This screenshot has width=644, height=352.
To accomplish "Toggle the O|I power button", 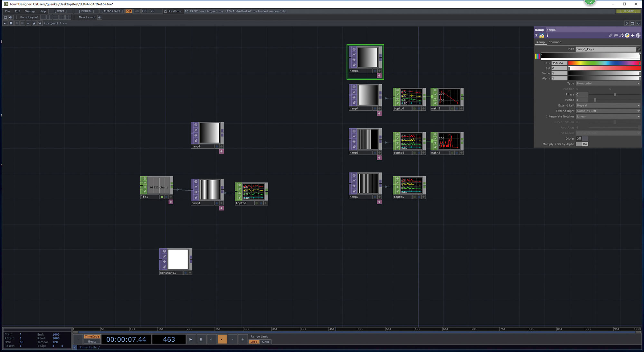I will (129, 11).
